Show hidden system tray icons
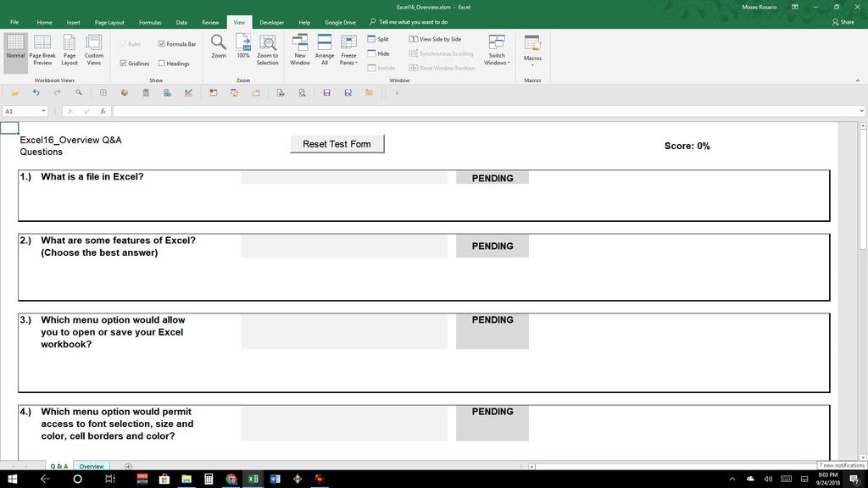This screenshot has height=488, width=868. coord(732,480)
